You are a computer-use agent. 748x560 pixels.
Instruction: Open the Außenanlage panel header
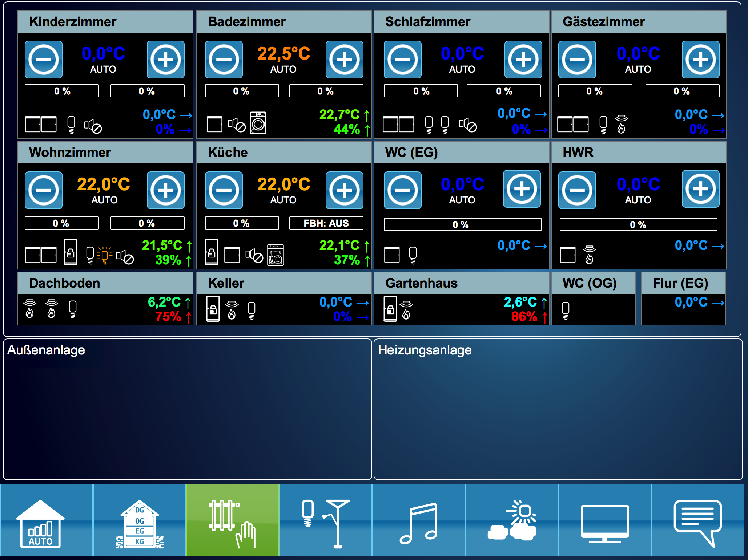point(46,350)
